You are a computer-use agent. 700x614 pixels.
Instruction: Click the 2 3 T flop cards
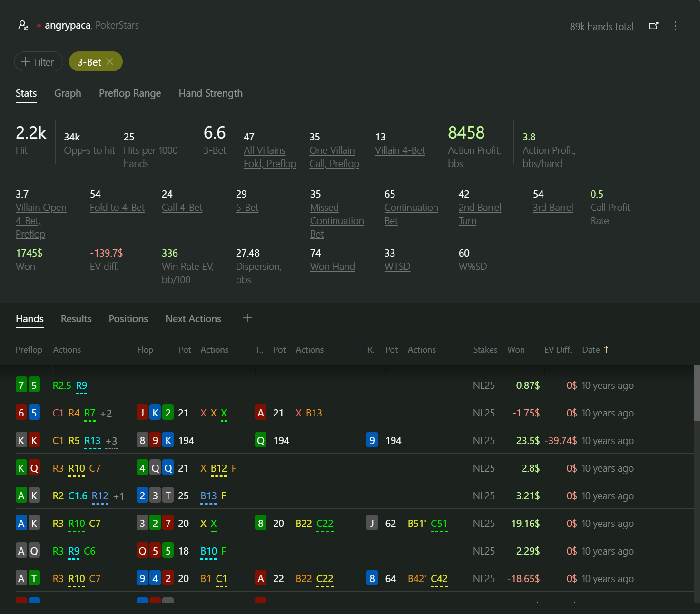[x=155, y=495]
